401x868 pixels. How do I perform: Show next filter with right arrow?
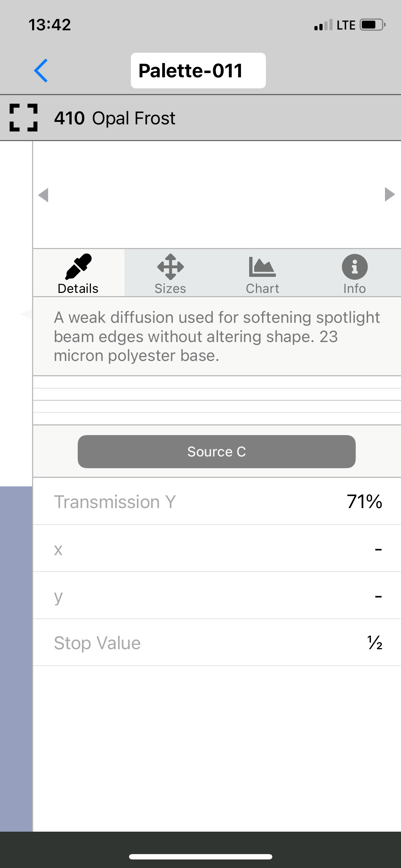[x=390, y=195]
